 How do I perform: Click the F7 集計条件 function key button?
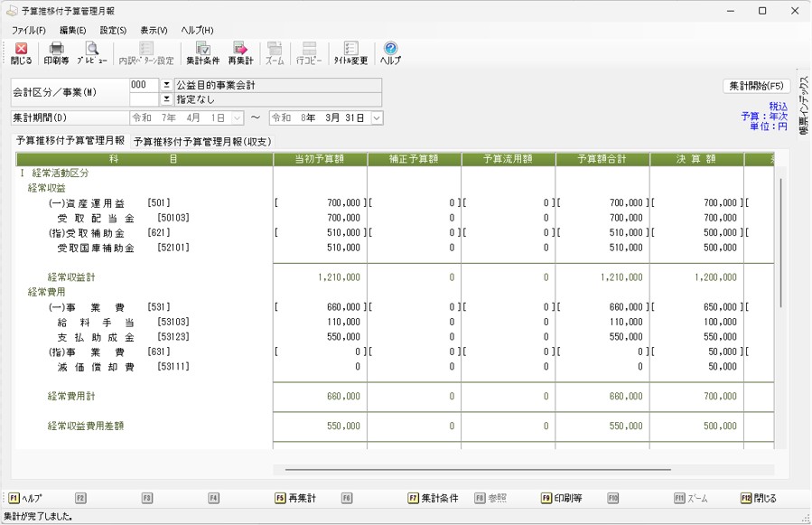coord(434,498)
